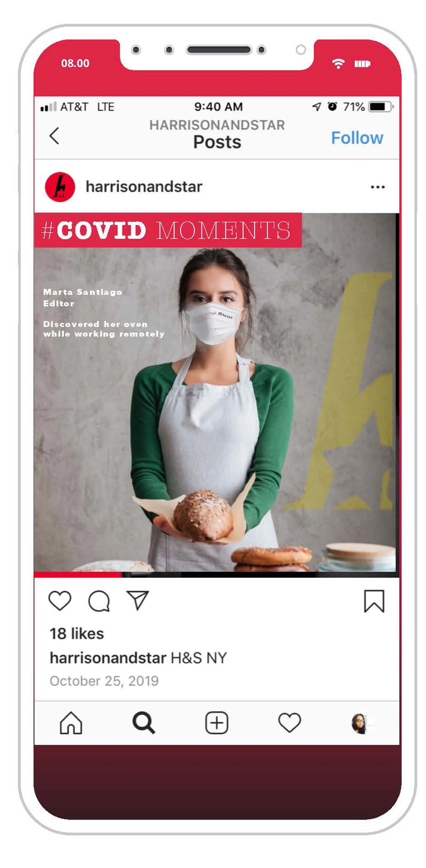Open the harrisonandstar username above post

coord(144,187)
